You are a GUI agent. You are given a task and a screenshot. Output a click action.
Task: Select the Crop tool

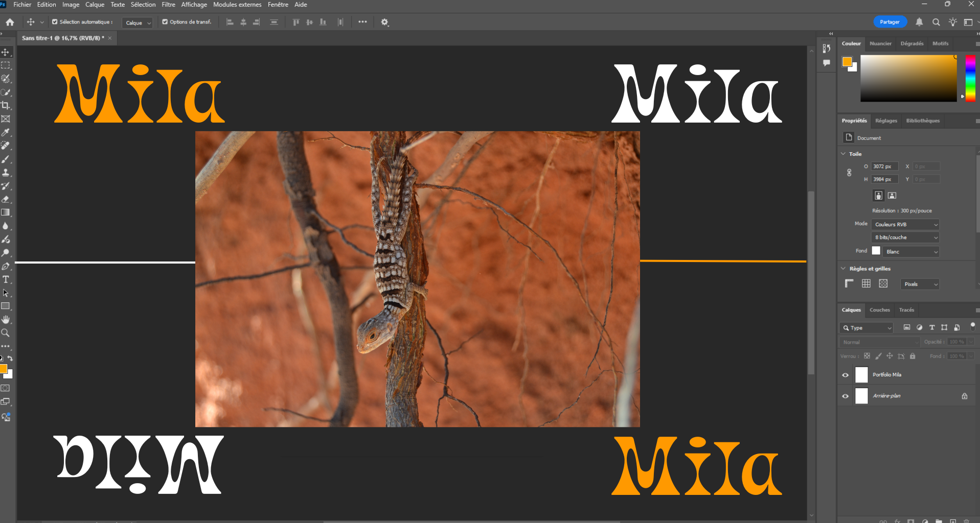point(6,106)
